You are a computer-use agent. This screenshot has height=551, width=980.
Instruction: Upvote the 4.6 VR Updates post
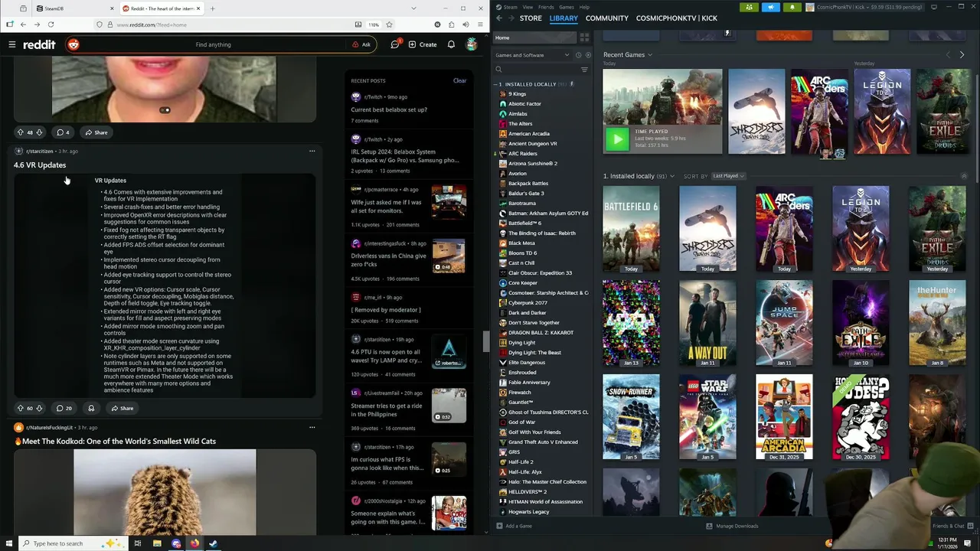(21, 408)
